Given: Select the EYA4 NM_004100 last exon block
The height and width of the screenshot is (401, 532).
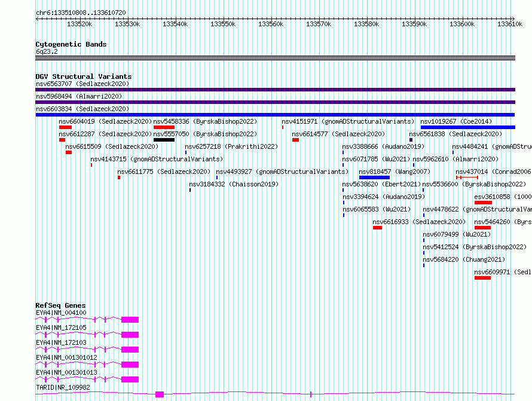Looking at the screenshot, I should coord(130,320).
